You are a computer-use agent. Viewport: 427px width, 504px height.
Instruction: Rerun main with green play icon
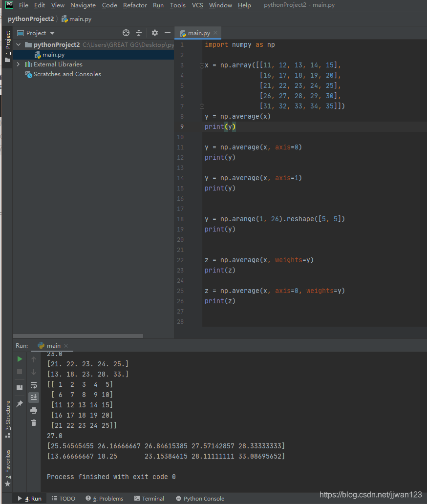[20, 359]
